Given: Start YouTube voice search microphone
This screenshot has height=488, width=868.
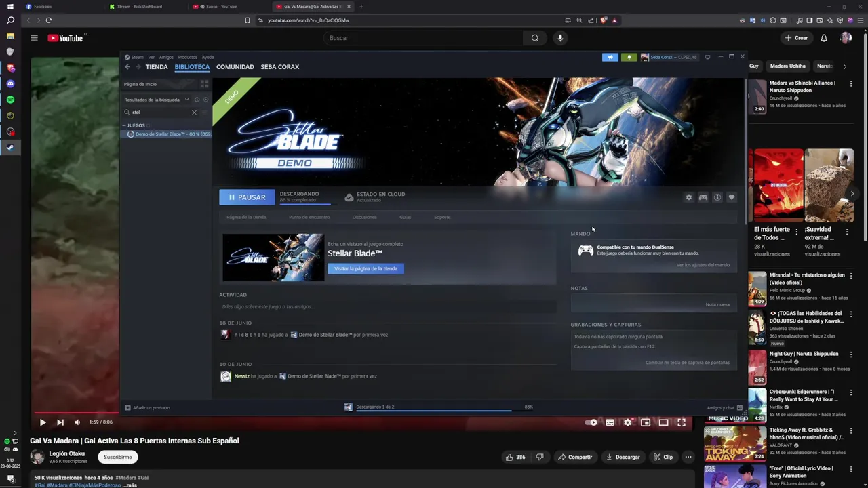Looking at the screenshot, I should [560, 38].
